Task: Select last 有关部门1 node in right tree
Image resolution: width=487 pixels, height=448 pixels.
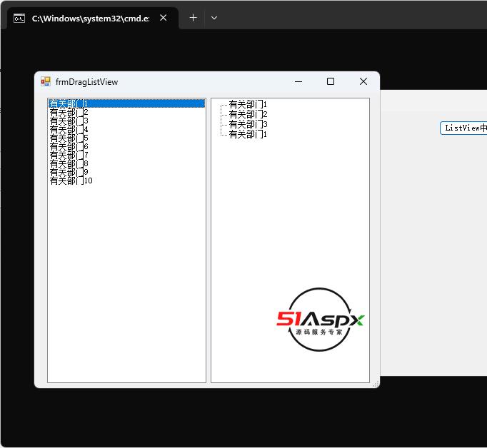Action: 248,134
